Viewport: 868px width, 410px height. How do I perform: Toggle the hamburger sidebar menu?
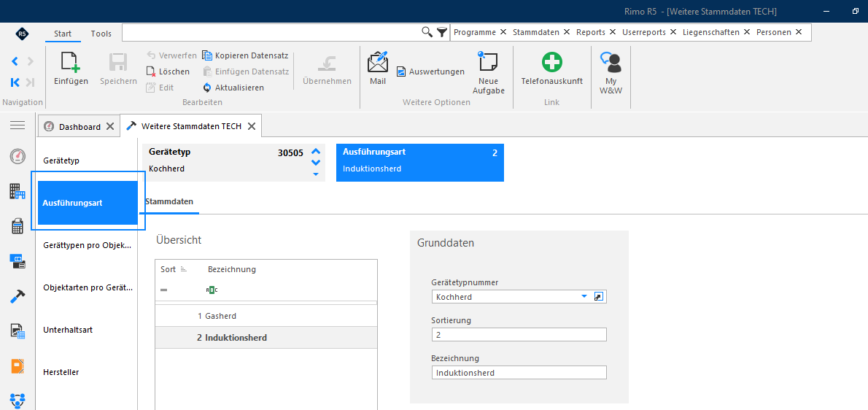click(x=18, y=125)
